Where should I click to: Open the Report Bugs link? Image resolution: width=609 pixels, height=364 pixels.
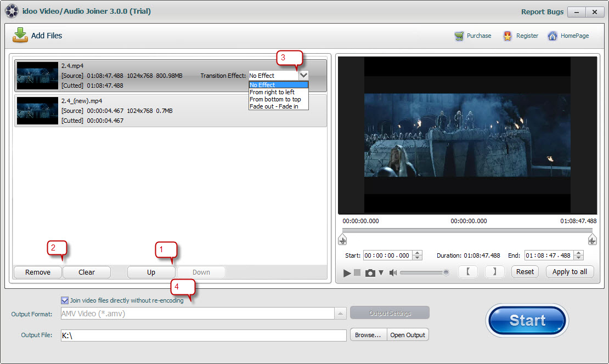pyautogui.click(x=542, y=12)
